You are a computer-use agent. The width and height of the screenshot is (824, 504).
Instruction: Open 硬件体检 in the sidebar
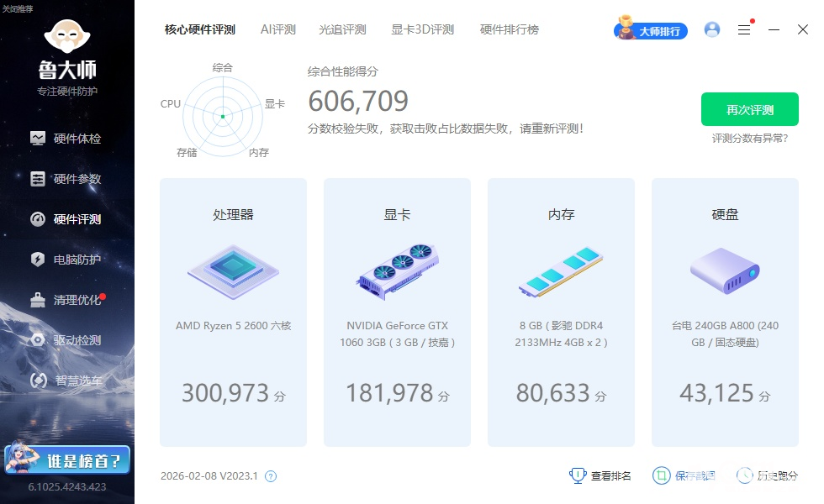pyautogui.click(x=66, y=139)
